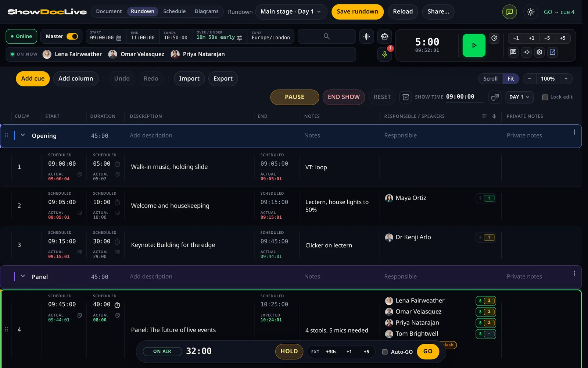588x368 pixels.
Task: Enable the Lock edit checkbox
Action: (x=545, y=97)
